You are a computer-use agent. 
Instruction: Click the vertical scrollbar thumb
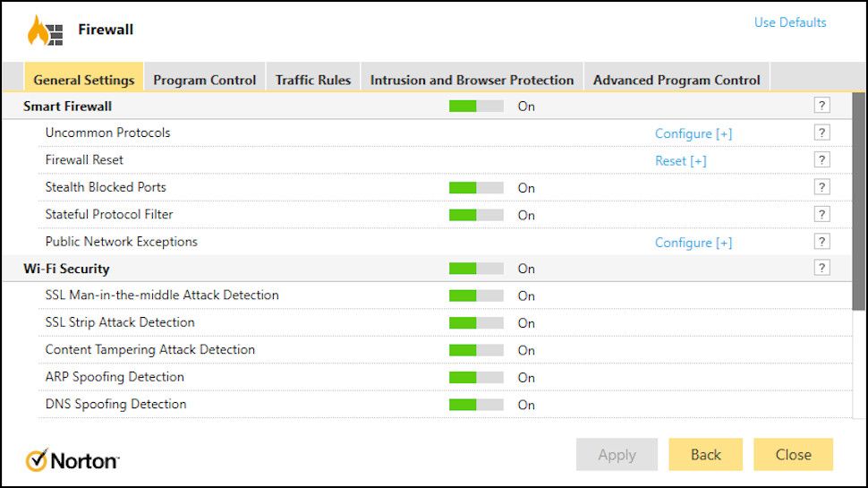(x=858, y=201)
